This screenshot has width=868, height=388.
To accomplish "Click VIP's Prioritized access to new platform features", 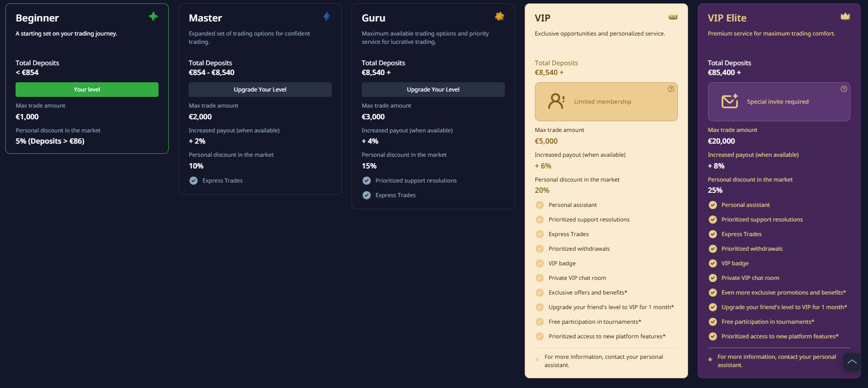I will tap(607, 336).
